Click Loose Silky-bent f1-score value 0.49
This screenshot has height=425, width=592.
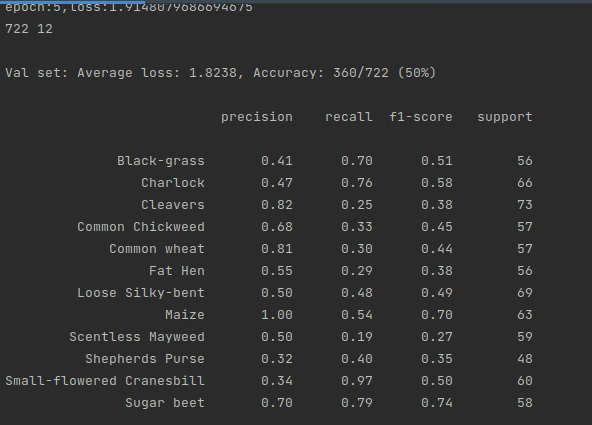click(437, 293)
